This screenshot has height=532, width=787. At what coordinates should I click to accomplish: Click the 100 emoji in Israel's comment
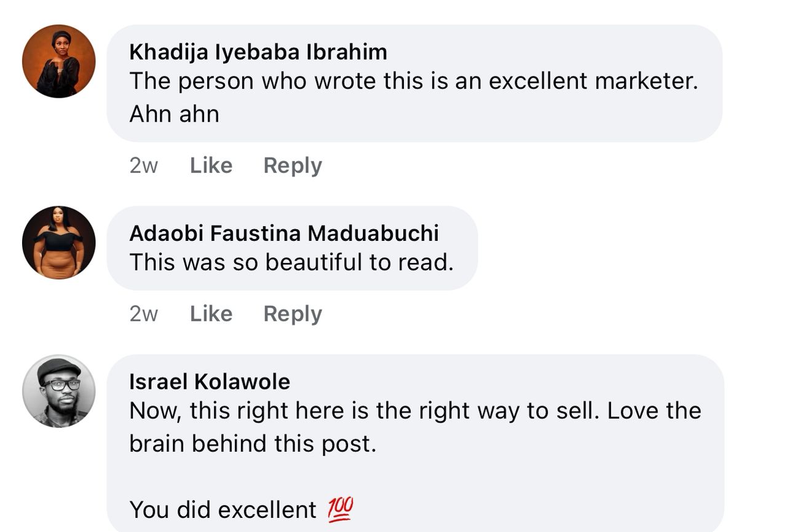pyautogui.click(x=340, y=509)
